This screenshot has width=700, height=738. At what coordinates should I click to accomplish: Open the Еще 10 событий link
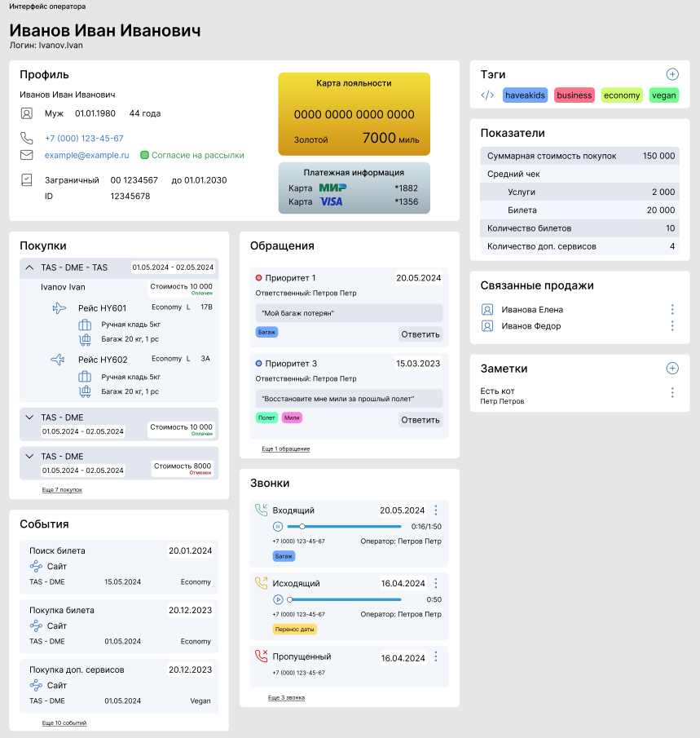[64, 722]
